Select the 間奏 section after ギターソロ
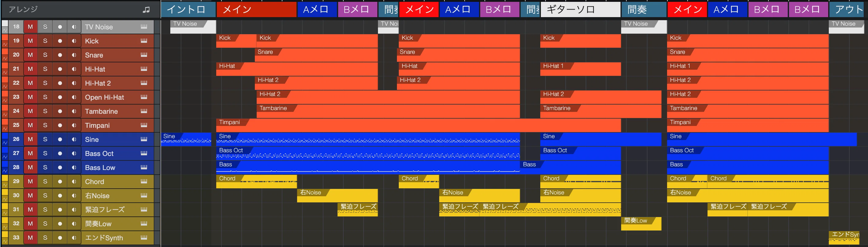Viewport: 868px width, 247px height. pyautogui.click(x=644, y=9)
